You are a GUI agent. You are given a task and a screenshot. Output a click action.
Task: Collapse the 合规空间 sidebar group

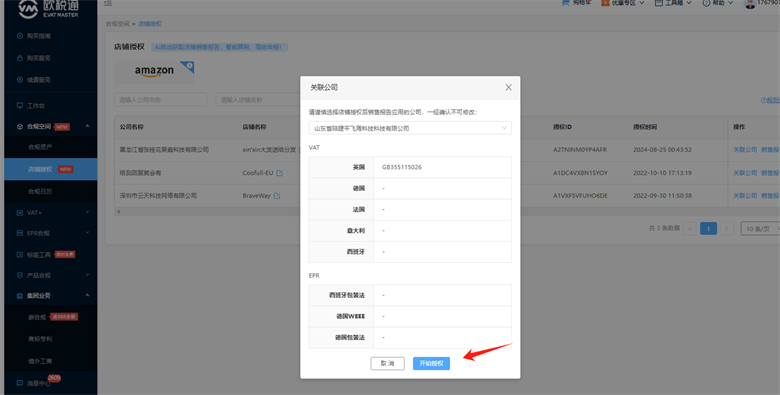[x=88, y=126]
